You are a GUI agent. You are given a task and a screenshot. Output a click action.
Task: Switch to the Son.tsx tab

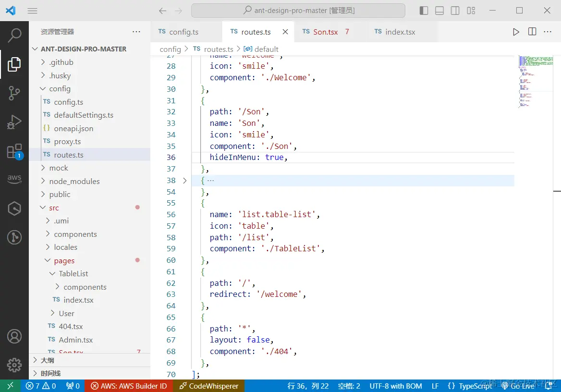point(330,32)
